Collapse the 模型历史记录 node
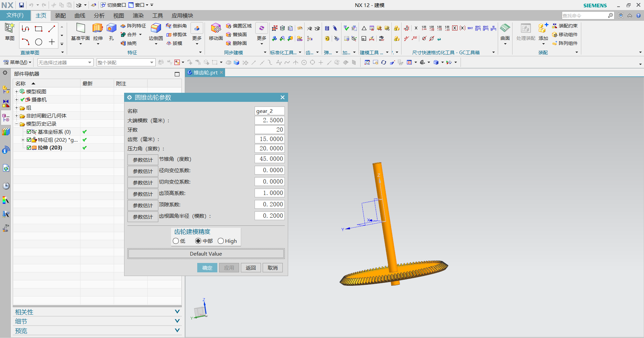 tap(16, 124)
